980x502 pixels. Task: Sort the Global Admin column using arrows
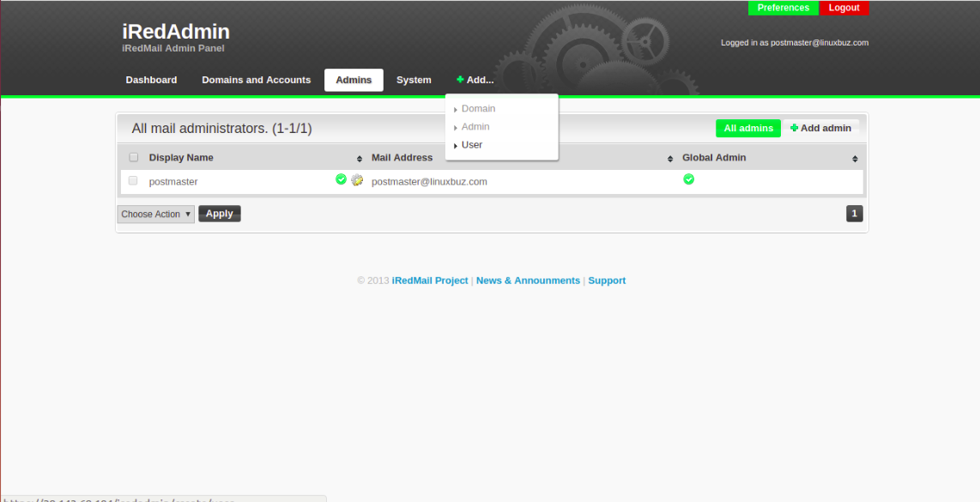[x=855, y=159]
